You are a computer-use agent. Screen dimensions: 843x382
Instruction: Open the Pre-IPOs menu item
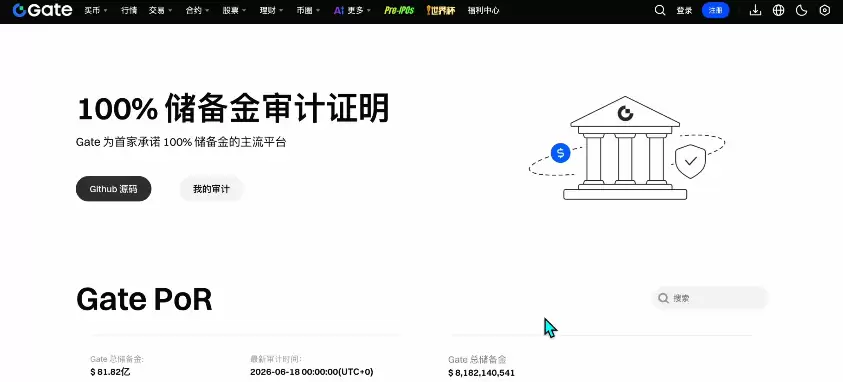click(x=399, y=10)
